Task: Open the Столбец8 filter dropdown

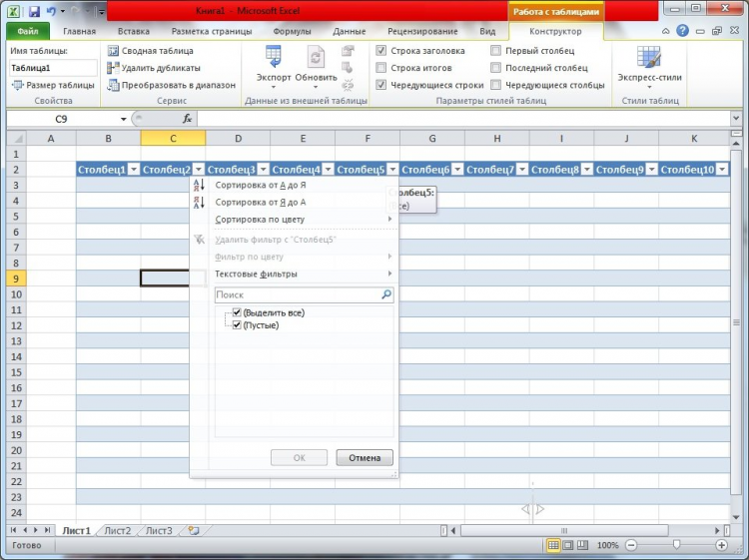Action: point(587,170)
